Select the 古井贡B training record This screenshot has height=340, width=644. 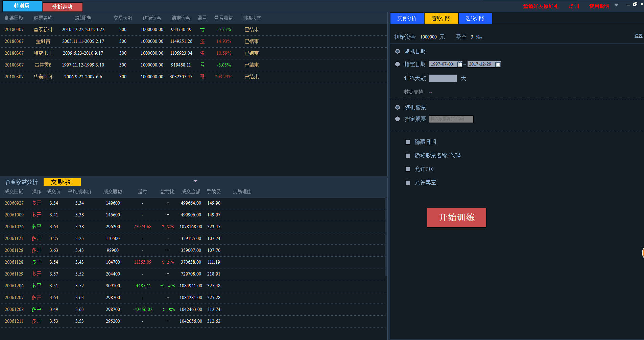pos(193,65)
